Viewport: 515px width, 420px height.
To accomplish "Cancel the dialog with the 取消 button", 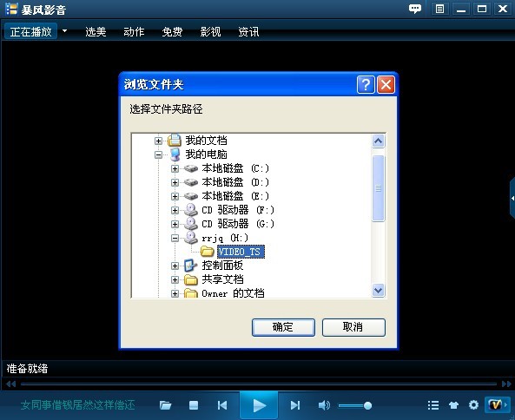I will pos(353,327).
